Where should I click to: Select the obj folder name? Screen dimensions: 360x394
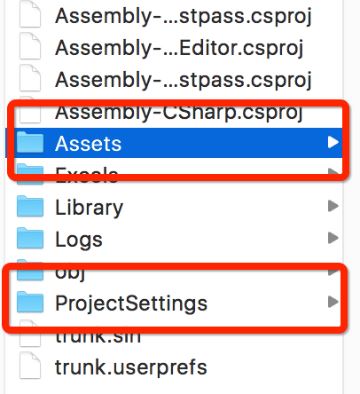[x=70, y=273]
